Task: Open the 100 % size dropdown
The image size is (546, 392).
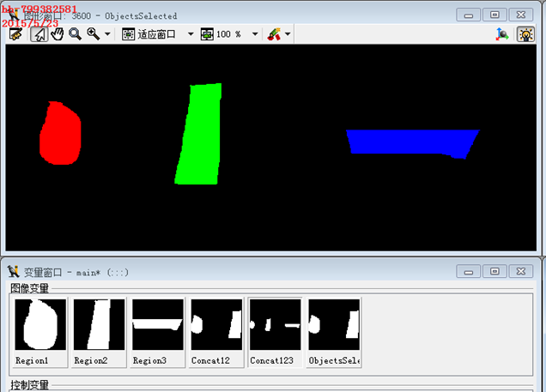Action: [x=255, y=34]
